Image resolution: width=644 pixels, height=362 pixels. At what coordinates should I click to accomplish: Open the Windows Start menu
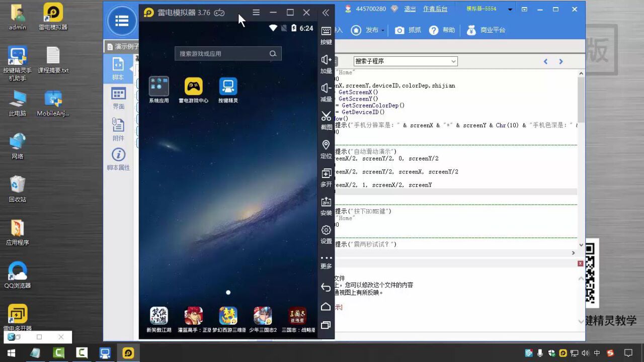point(11,353)
